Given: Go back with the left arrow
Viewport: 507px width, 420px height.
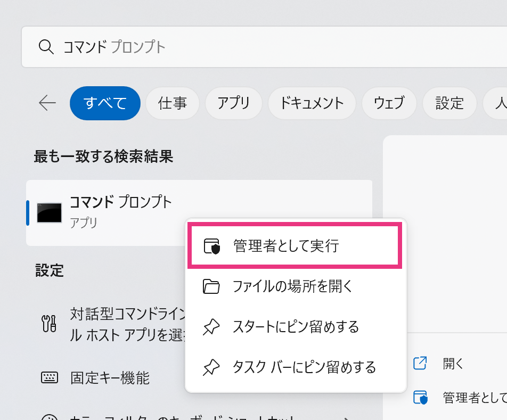Looking at the screenshot, I should pyautogui.click(x=47, y=103).
